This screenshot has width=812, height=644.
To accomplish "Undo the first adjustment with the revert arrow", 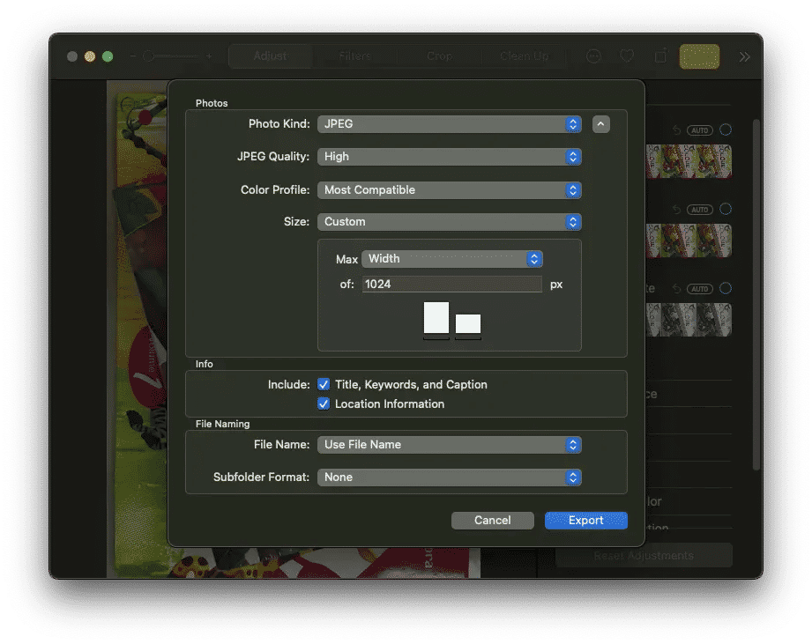I will pos(676,130).
